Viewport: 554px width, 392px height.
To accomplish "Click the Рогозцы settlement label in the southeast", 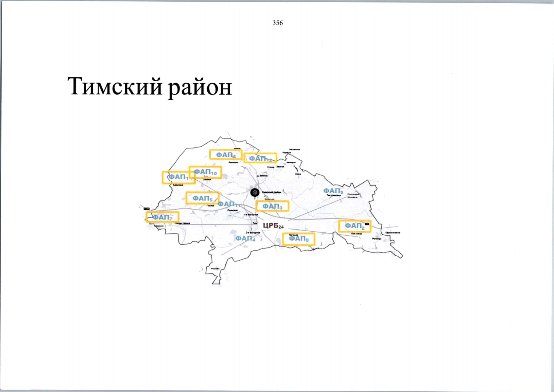I will click(377, 238).
